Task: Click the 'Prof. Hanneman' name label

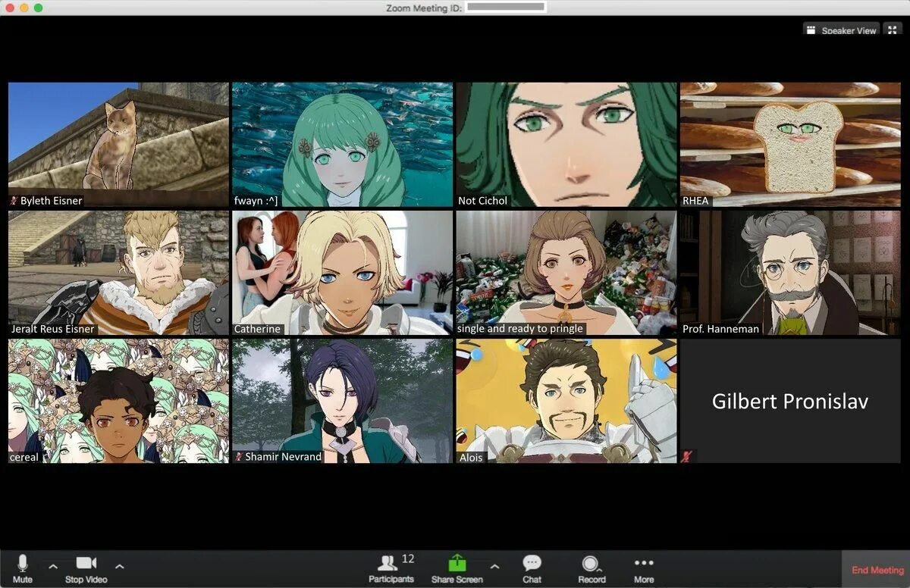Action: (720, 329)
